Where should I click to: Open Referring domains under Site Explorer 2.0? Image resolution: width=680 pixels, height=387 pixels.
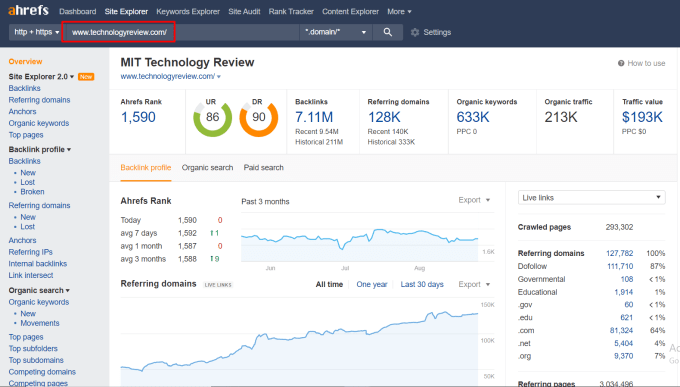pyautogui.click(x=39, y=100)
